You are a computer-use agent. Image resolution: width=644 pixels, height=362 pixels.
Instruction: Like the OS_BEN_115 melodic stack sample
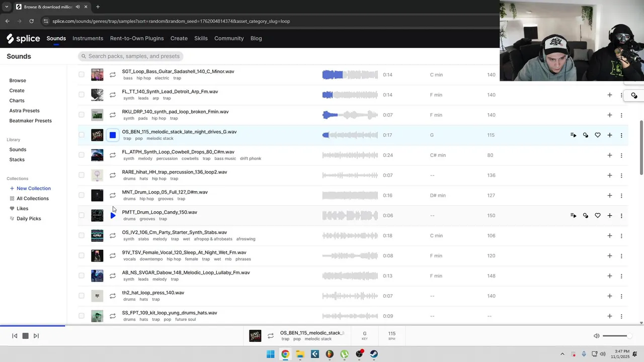(x=597, y=135)
